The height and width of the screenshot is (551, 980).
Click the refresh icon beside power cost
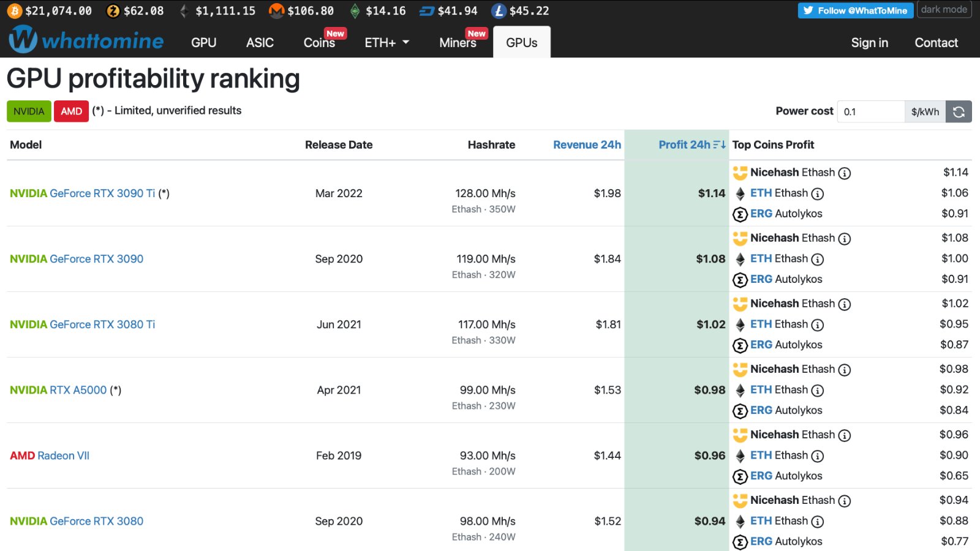pyautogui.click(x=959, y=111)
